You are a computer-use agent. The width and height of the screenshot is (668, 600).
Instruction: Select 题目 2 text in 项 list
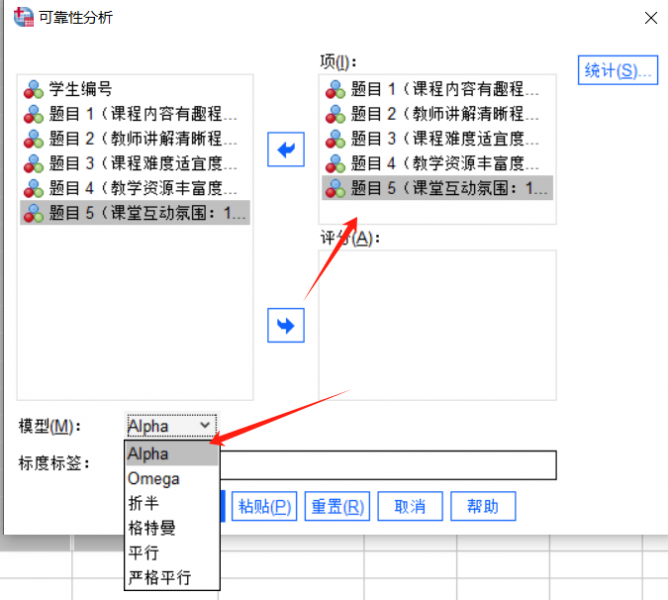(445, 114)
